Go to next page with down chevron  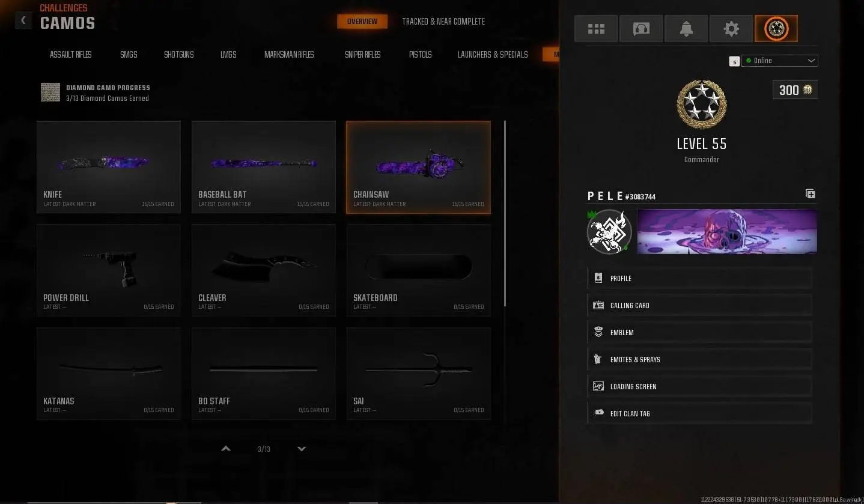tap(302, 449)
